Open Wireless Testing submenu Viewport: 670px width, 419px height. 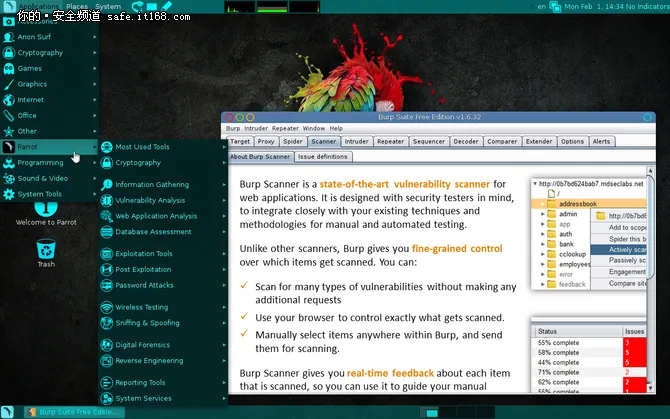[163, 307]
